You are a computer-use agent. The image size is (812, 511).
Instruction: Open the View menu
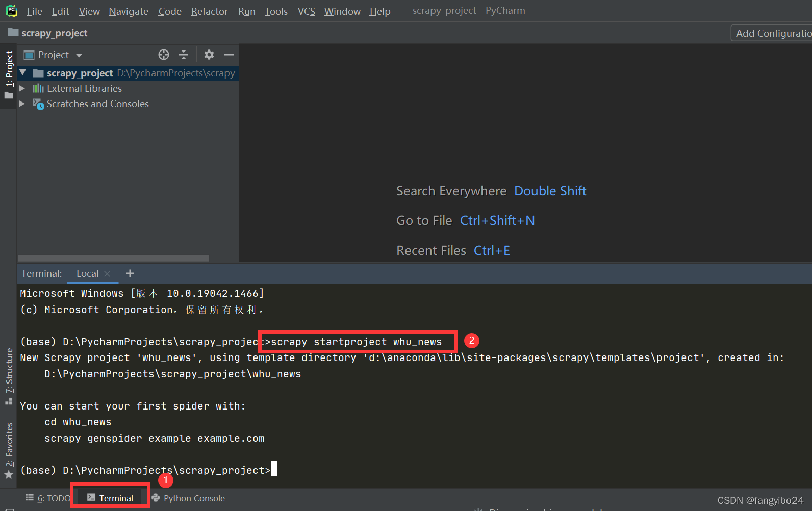point(89,11)
